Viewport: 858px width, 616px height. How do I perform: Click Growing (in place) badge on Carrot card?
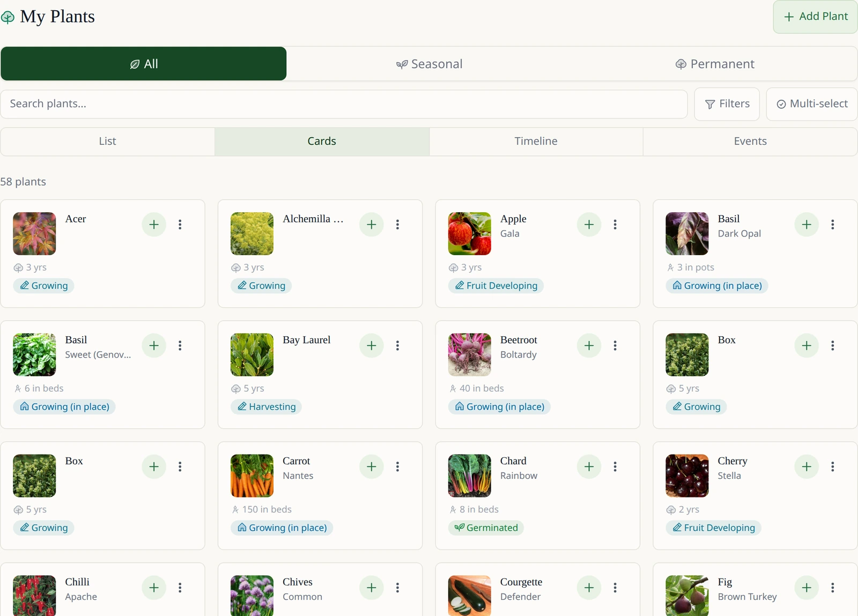[282, 528]
